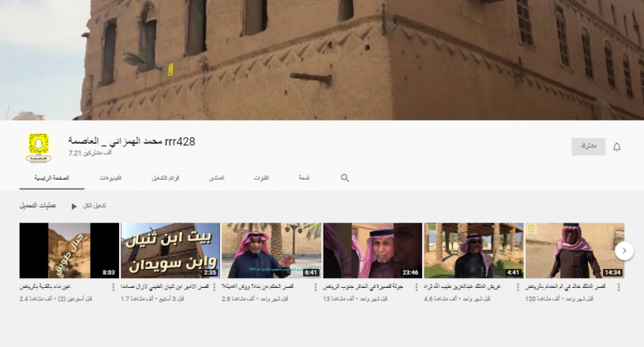Open the channel's Snapchat avatar image

[39, 147]
